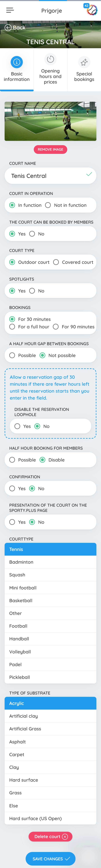This screenshot has height=868, width=101.
Task: Open the Opening hours clock icon
Action: pos(50,59)
